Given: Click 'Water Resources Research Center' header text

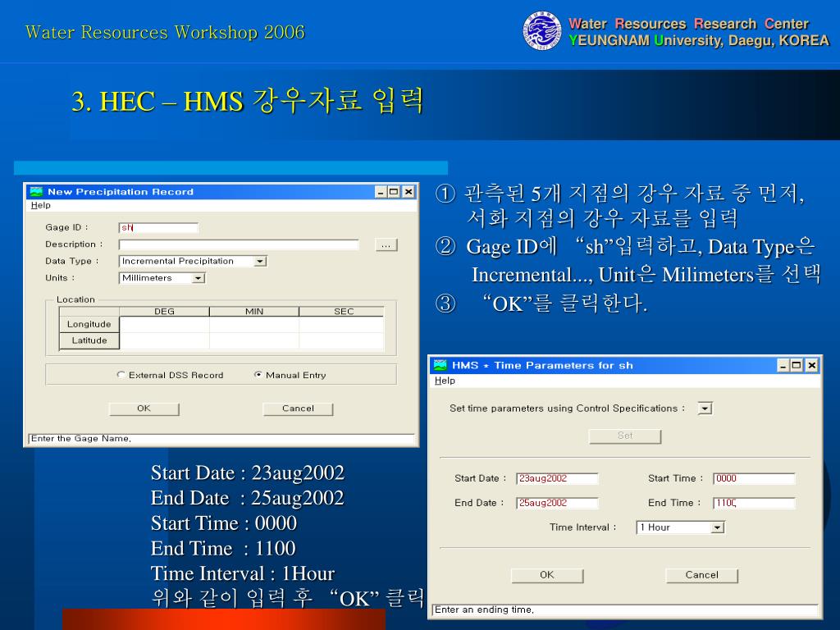Looking at the screenshot, I should point(688,24).
